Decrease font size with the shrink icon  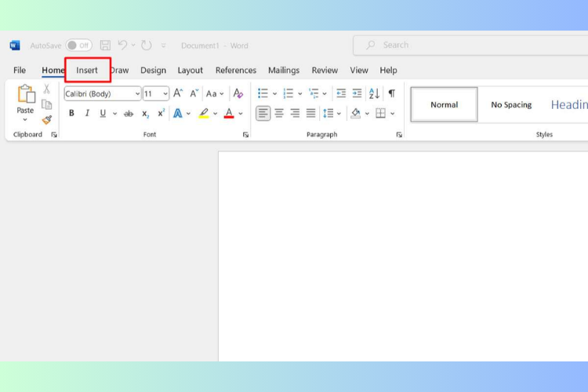(194, 93)
